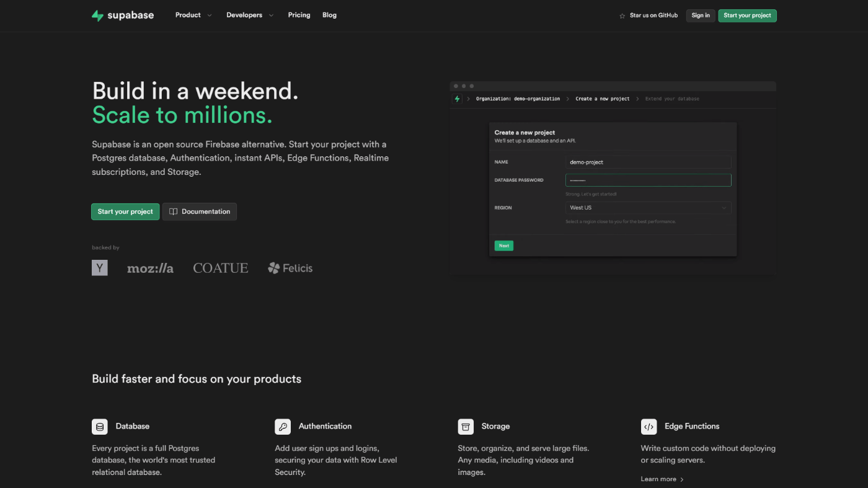
Task: Click the Authentication key icon
Action: click(283, 427)
